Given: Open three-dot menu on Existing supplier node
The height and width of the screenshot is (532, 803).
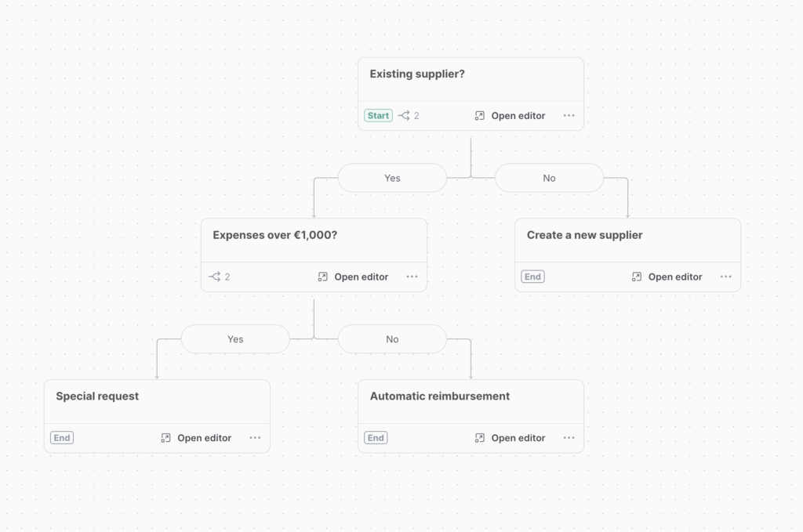Looking at the screenshot, I should [569, 115].
